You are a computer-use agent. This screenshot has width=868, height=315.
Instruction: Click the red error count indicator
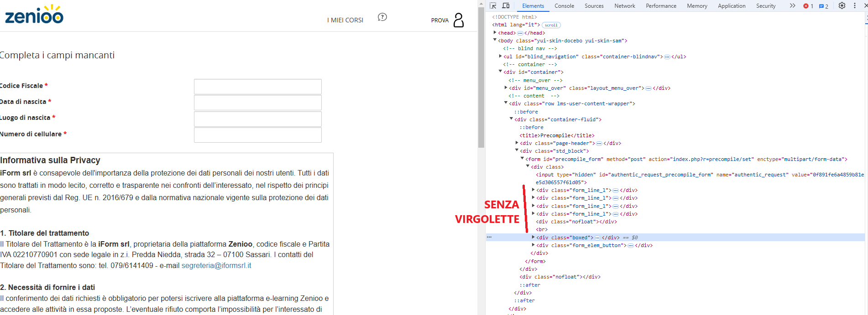pos(808,6)
